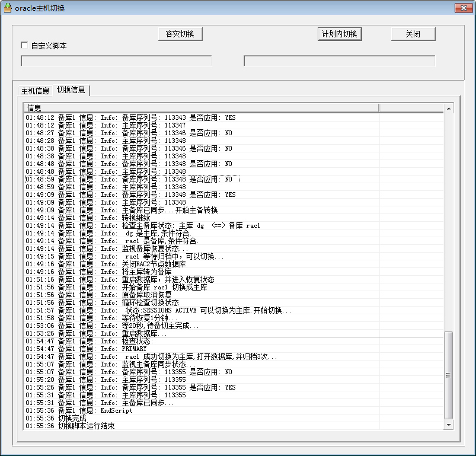Click the oracle主机切换 window title icon
Viewport: 476px width, 456px height.
(8, 8)
